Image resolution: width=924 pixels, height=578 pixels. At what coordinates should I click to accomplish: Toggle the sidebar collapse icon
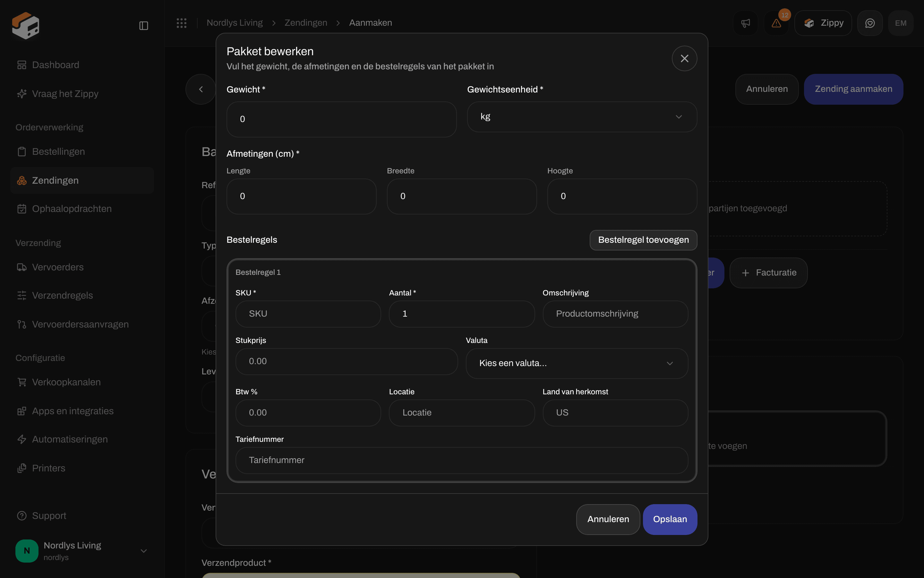tap(143, 26)
